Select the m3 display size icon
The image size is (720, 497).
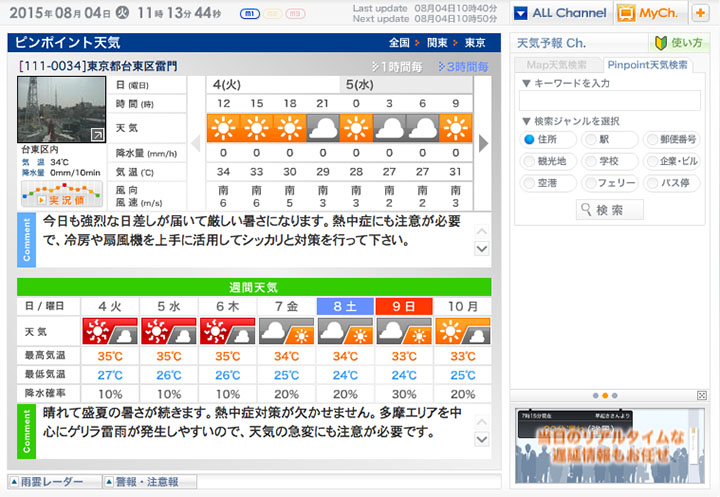tap(295, 13)
